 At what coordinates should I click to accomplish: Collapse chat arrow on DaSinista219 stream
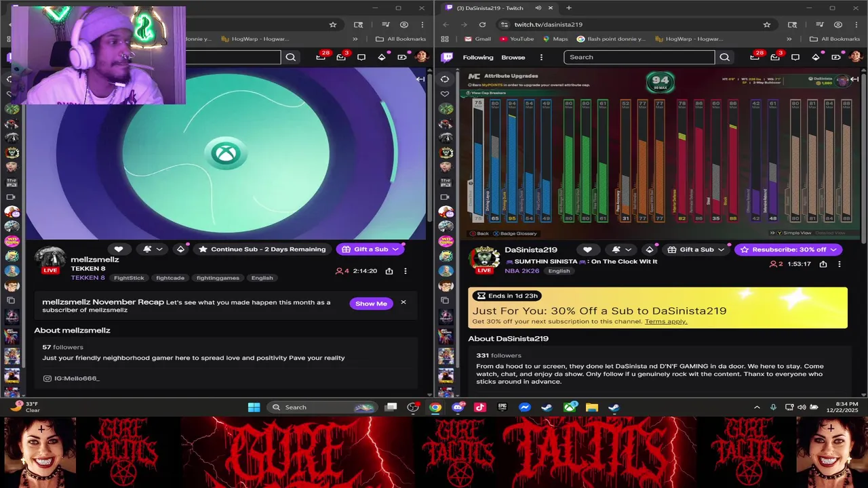tap(854, 79)
